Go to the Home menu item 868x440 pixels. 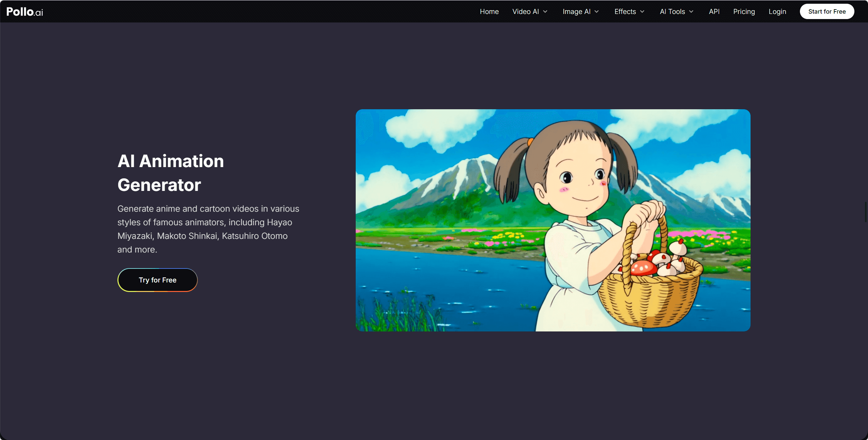489,12
